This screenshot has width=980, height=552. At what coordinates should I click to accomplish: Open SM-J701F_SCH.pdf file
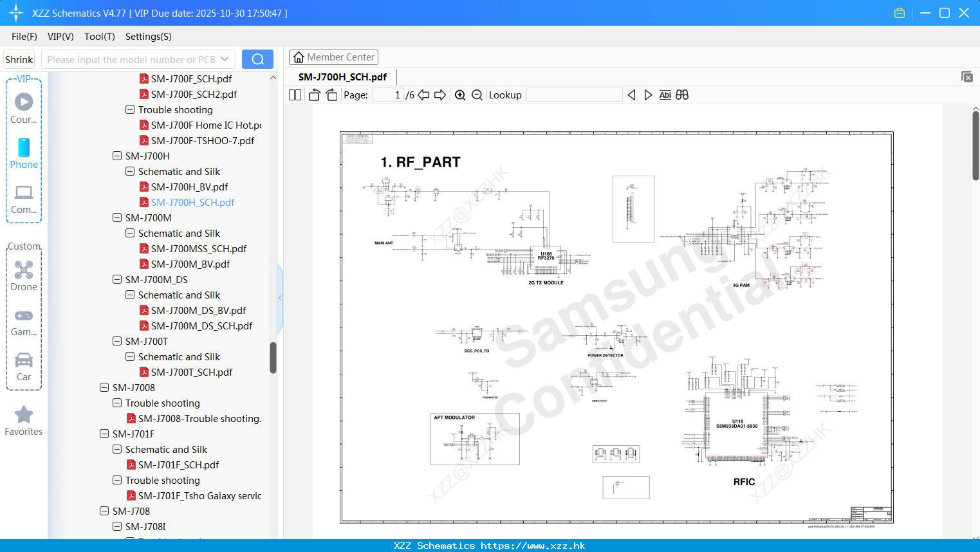178,465
